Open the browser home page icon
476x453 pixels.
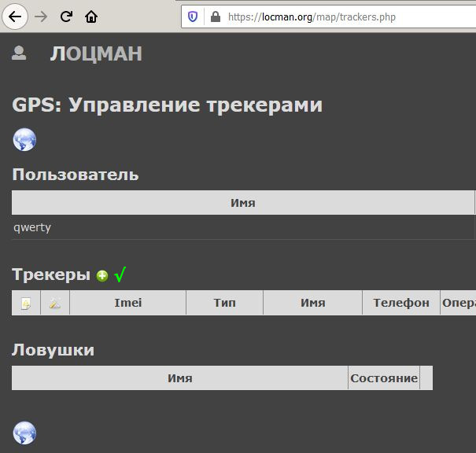[x=91, y=17]
